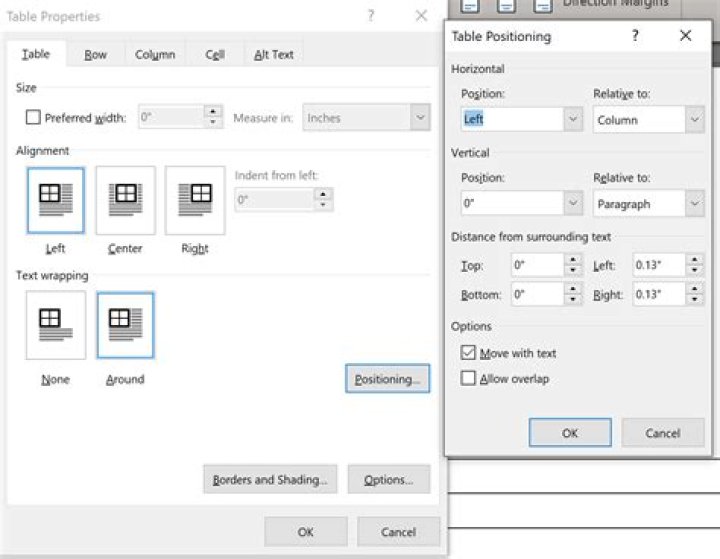Open Vertical Position dropdown
This screenshot has height=559, width=720.
click(573, 203)
